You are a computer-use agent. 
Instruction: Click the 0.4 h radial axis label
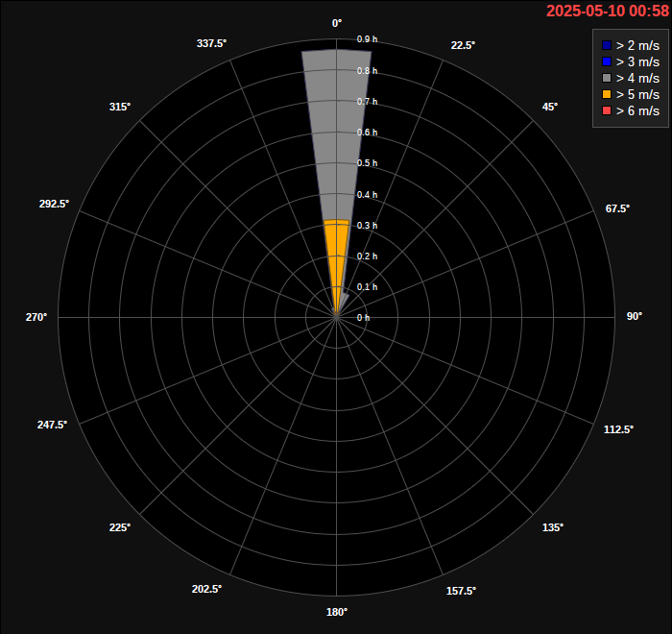(x=368, y=195)
